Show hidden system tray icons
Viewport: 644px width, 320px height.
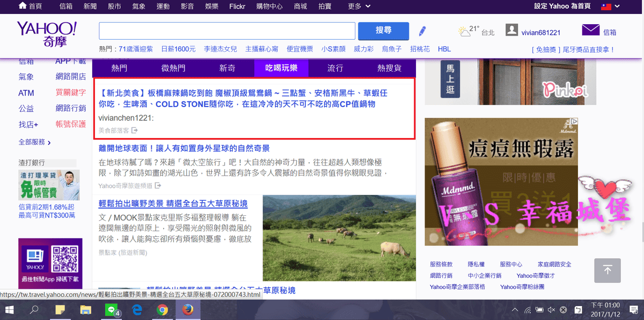(x=515, y=310)
